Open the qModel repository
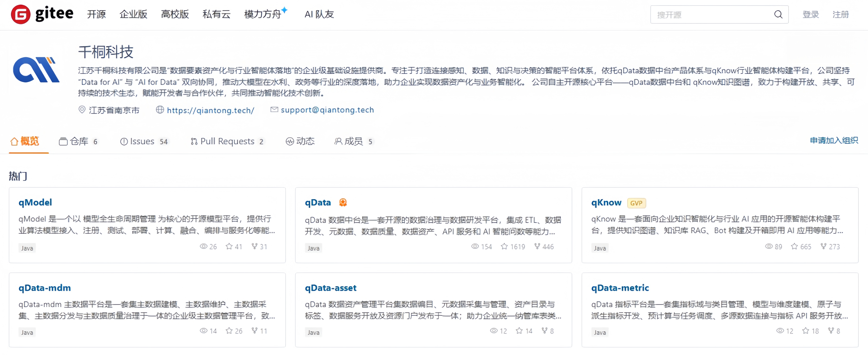This screenshot has height=355, width=868. point(35,202)
